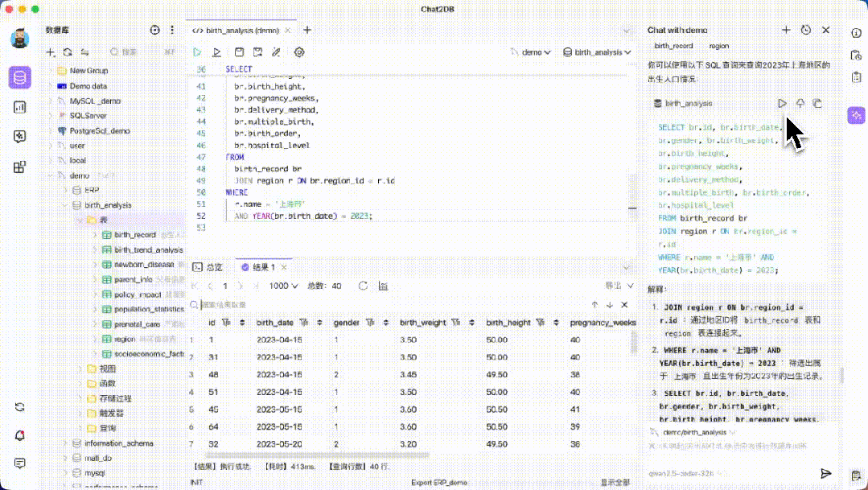Open the birth_analysis database dropdown
This screenshot has height=490, width=868.
[x=598, y=52]
